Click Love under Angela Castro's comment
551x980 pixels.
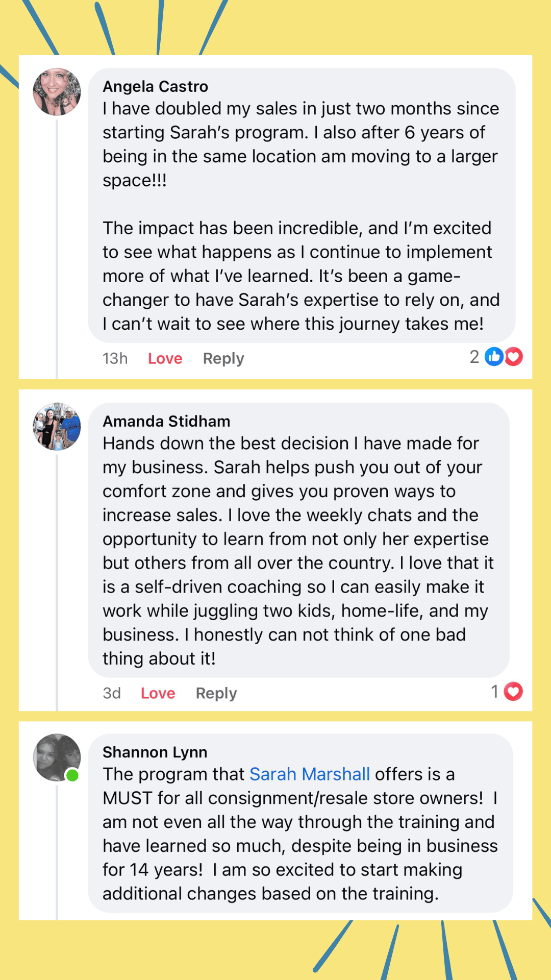tap(165, 358)
